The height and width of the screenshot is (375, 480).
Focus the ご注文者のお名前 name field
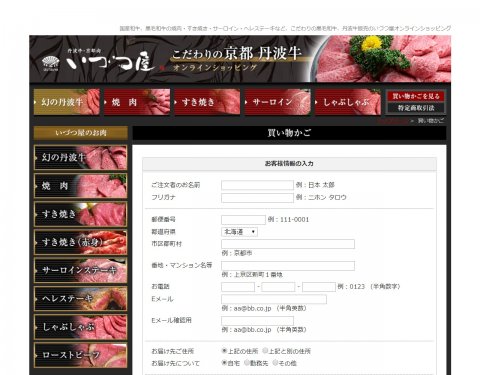pos(257,185)
